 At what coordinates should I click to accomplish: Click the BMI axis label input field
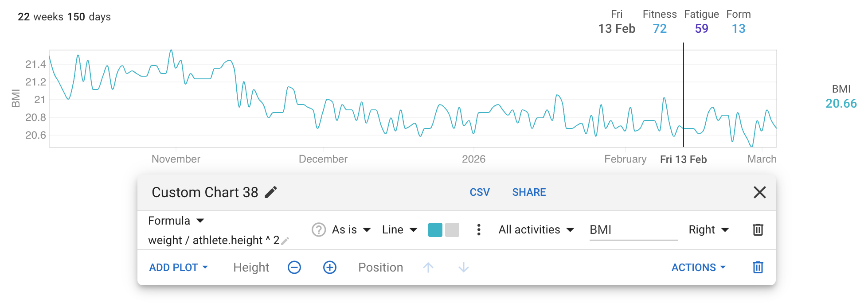[633, 230]
